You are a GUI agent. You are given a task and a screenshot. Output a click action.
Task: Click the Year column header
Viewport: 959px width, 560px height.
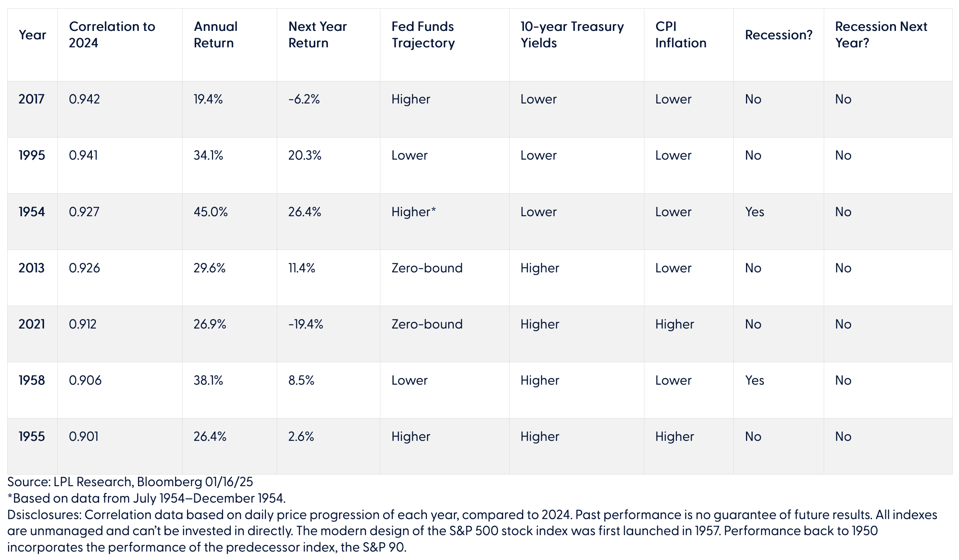click(x=33, y=35)
